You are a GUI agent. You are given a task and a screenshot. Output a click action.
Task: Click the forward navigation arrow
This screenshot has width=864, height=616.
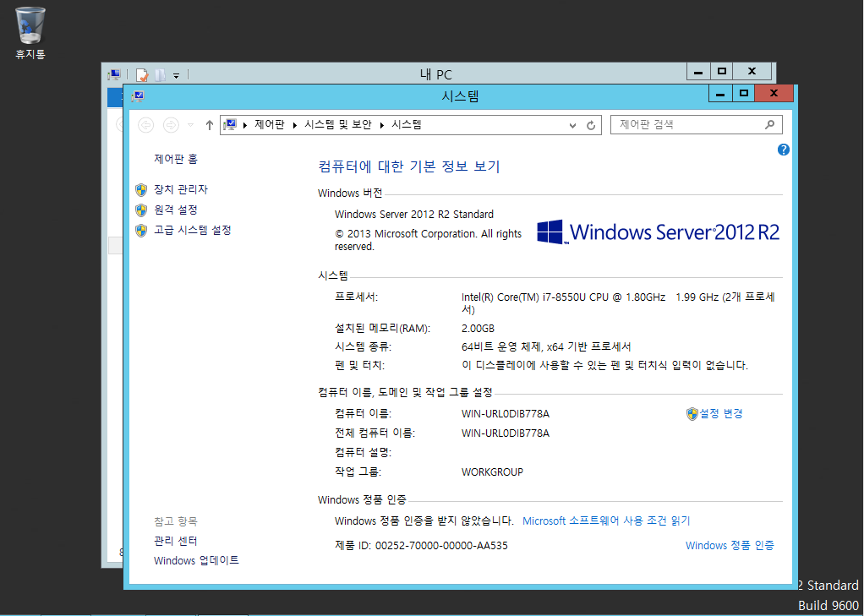click(x=172, y=125)
